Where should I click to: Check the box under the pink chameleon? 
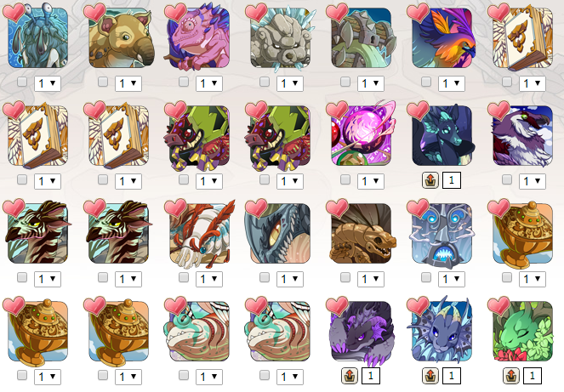(184, 82)
